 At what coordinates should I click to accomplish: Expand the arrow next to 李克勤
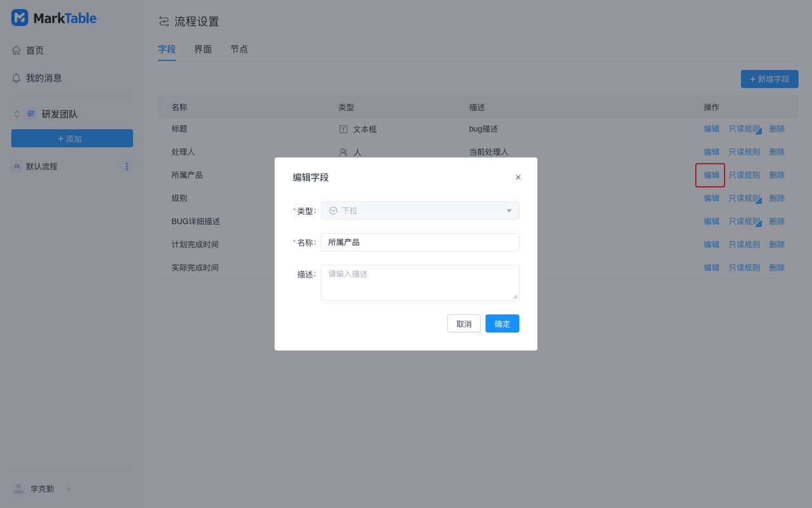69,489
